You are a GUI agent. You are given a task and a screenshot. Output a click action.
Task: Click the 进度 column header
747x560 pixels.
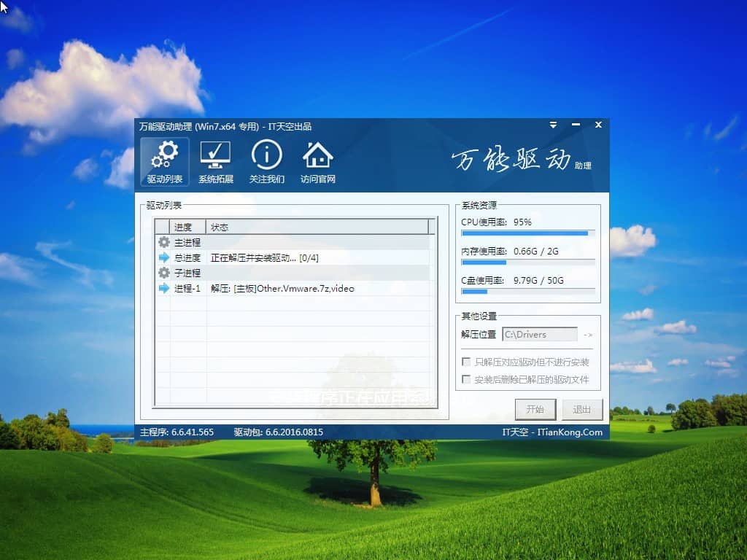[187, 227]
